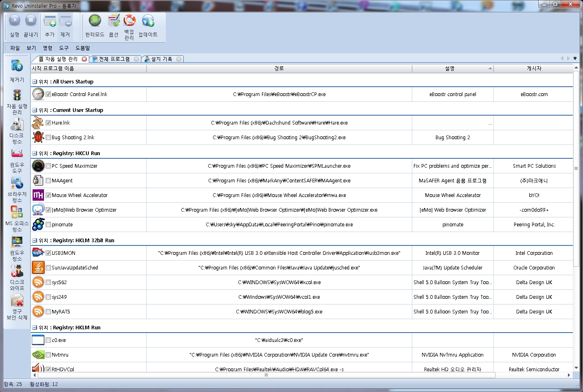
Task: Click the PC Speed Maximizer gauge icon
Action: [38, 166]
